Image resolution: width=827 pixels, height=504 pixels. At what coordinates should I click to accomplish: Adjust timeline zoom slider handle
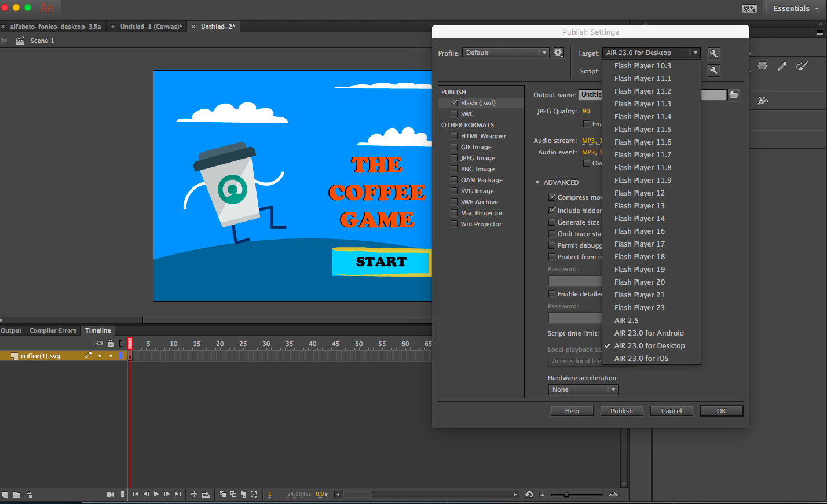(566, 495)
